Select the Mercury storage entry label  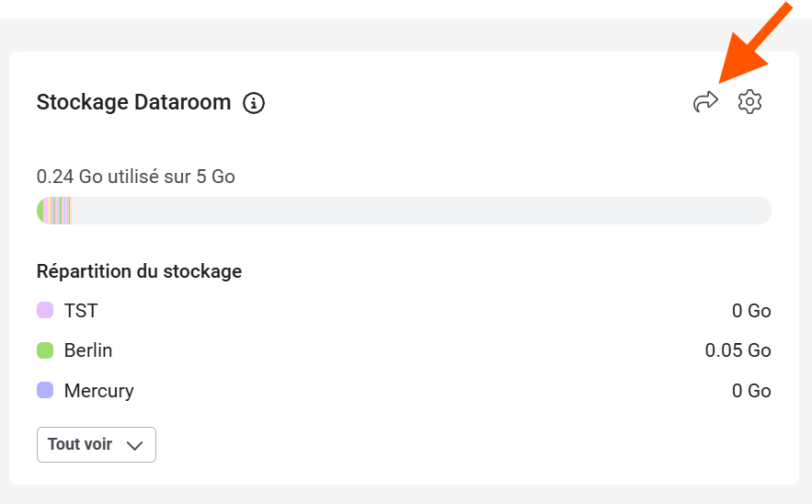[99, 391]
